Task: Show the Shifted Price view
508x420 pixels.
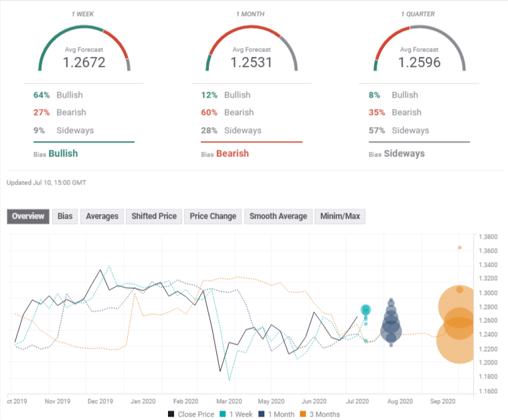Action: (x=154, y=216)
